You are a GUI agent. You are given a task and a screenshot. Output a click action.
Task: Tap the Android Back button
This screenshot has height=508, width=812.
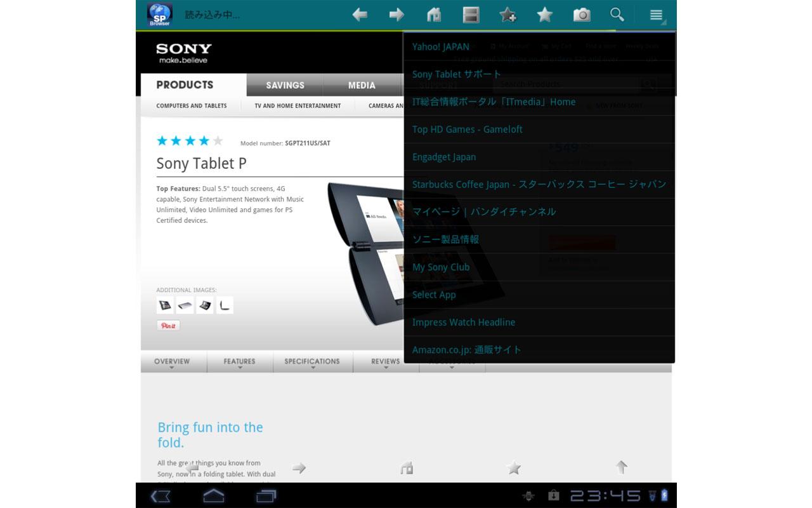point(160,496)
